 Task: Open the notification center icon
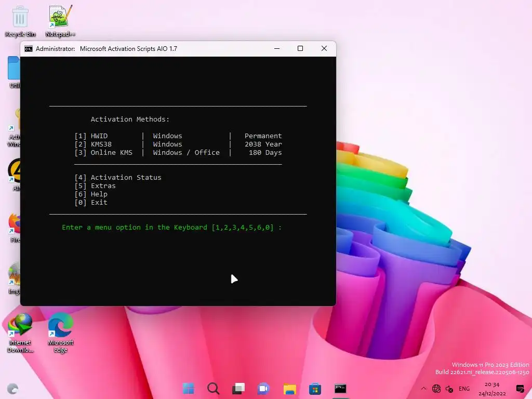tap(520, 389)
